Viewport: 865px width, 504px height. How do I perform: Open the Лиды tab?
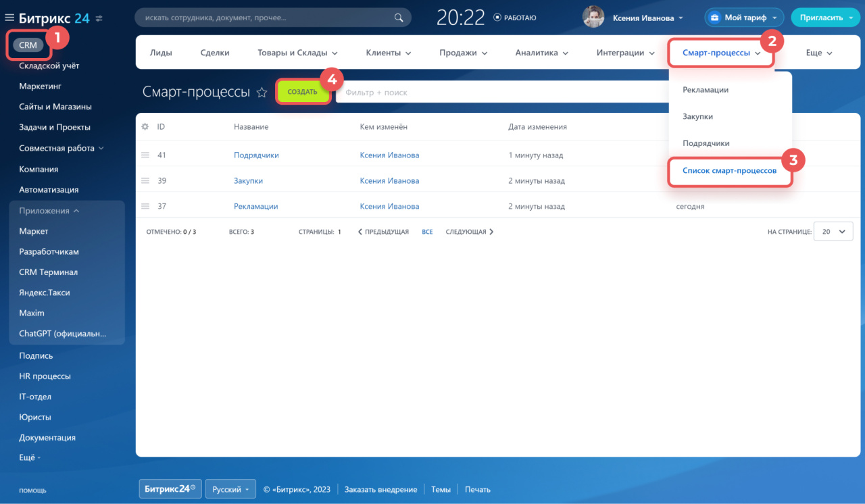161,53
